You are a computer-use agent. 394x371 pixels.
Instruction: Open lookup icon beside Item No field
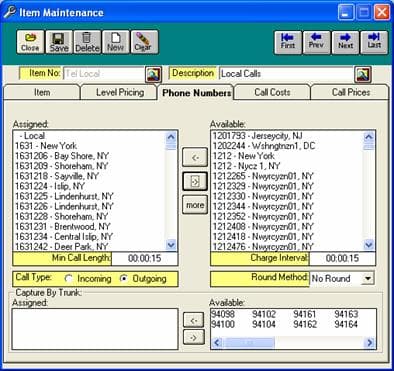[x=154, y=74]
